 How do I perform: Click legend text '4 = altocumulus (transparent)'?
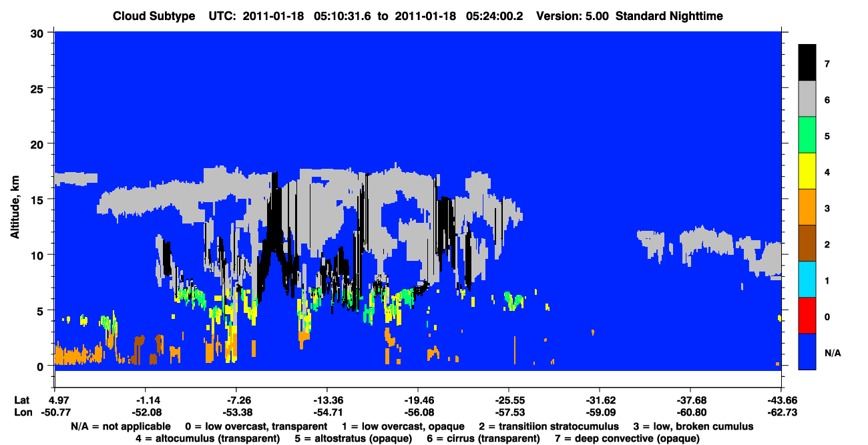pos(207,438)
